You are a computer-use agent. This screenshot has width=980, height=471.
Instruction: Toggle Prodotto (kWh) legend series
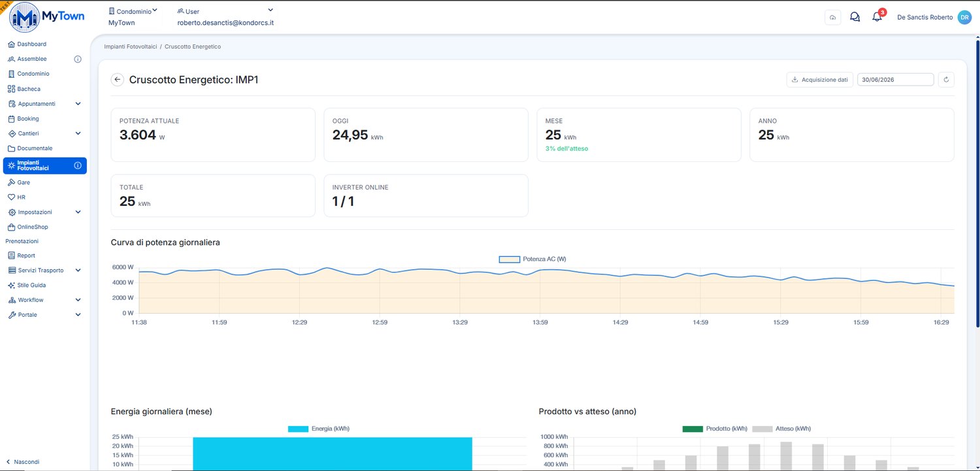714,429
